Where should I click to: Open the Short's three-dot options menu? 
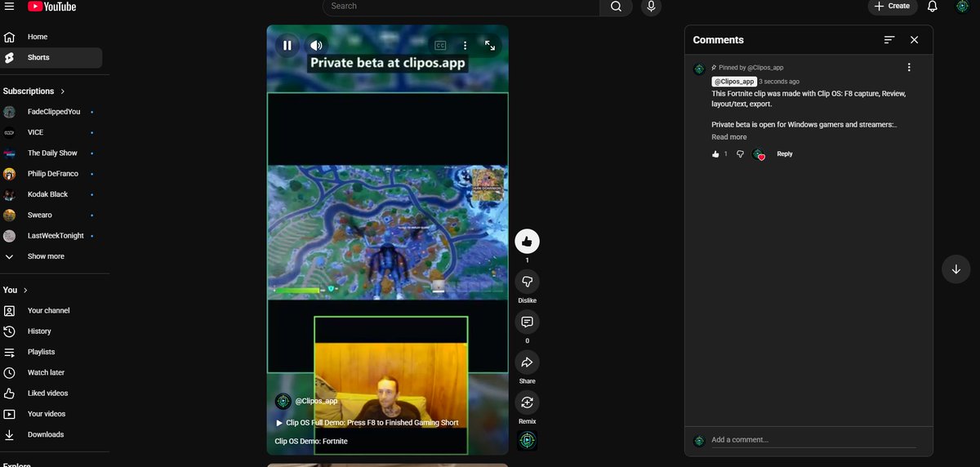tap(465, 46)
